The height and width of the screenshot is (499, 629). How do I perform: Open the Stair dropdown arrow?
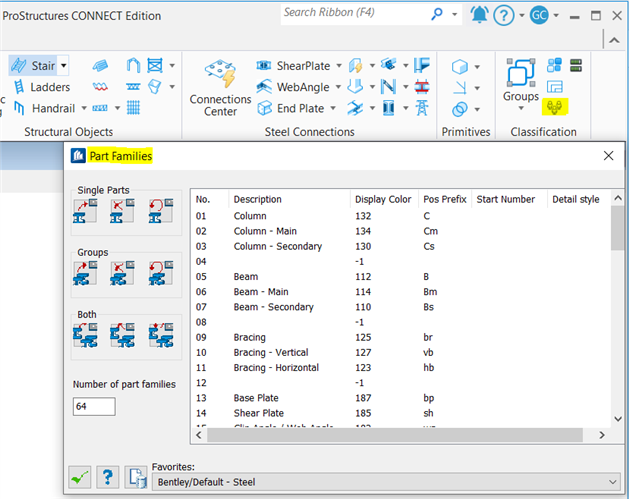[x=63, y=65]
